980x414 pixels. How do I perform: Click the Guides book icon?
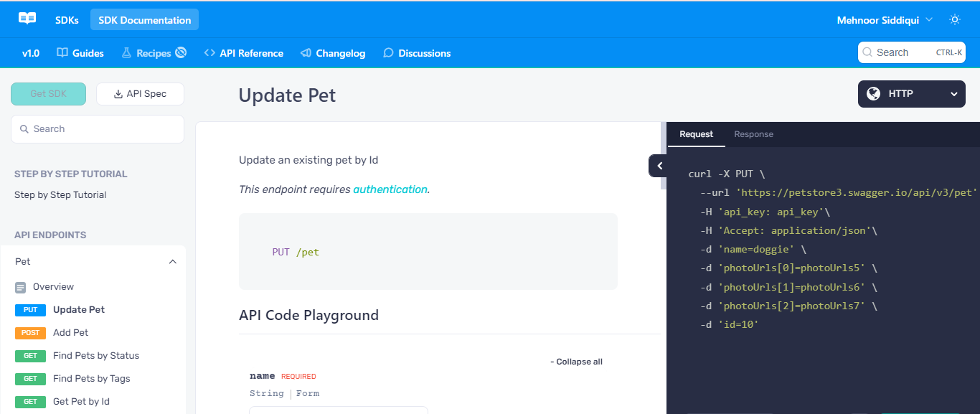(x=62, y=53)
